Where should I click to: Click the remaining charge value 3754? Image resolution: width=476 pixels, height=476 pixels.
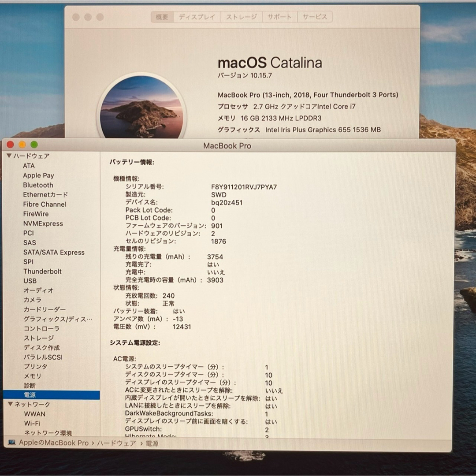click(215, 257)
